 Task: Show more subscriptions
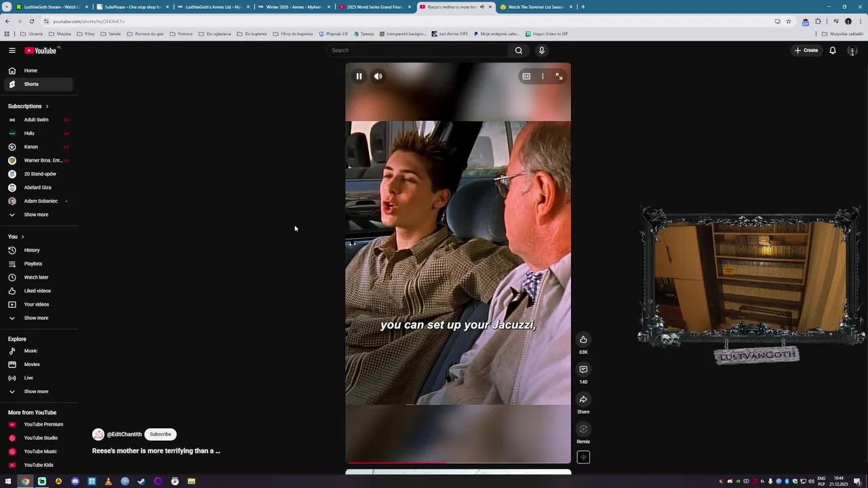click(x=38, y=215)
